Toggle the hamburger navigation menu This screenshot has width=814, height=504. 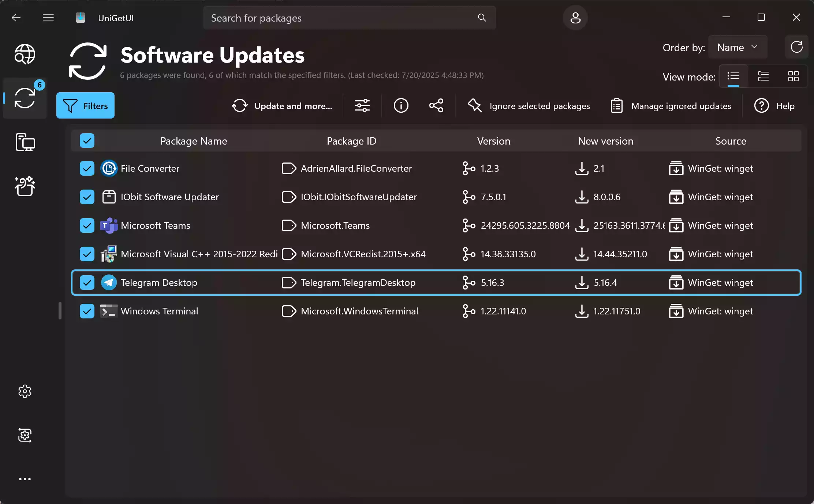[x=48, y=18]
